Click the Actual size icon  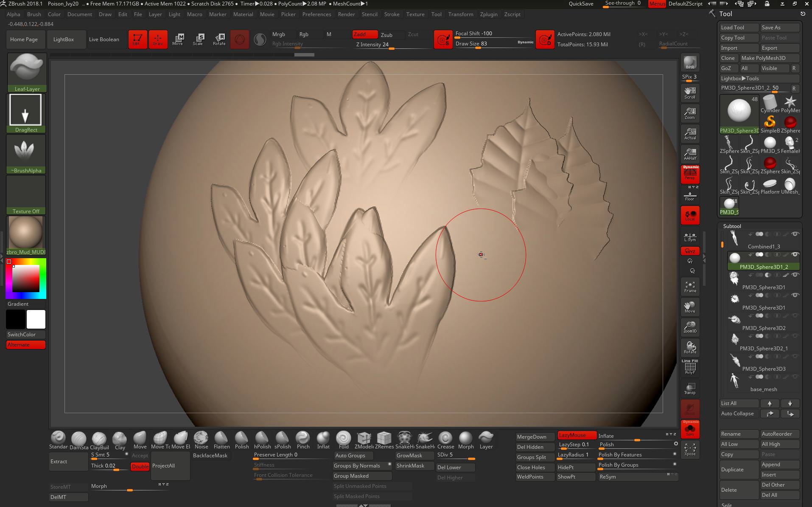point(690,133)
